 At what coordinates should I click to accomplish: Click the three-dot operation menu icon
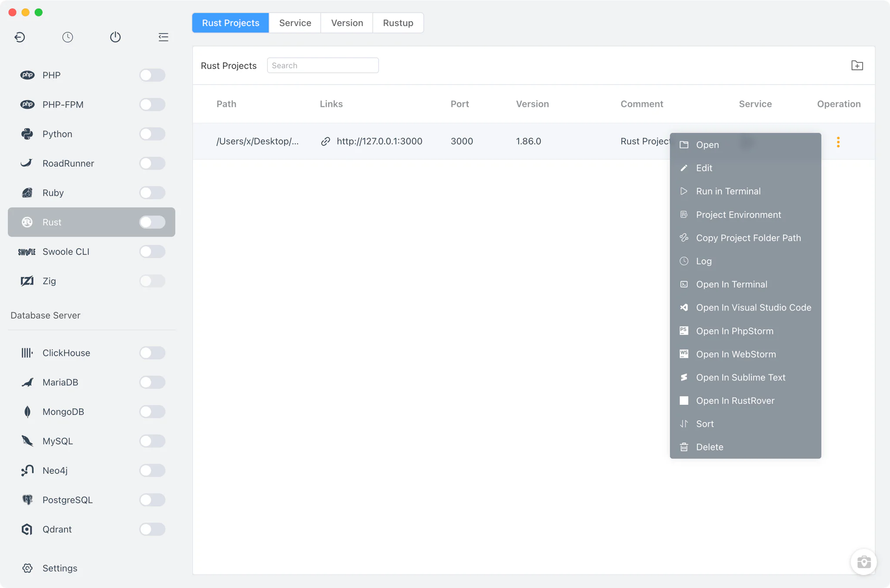(838, 142)
